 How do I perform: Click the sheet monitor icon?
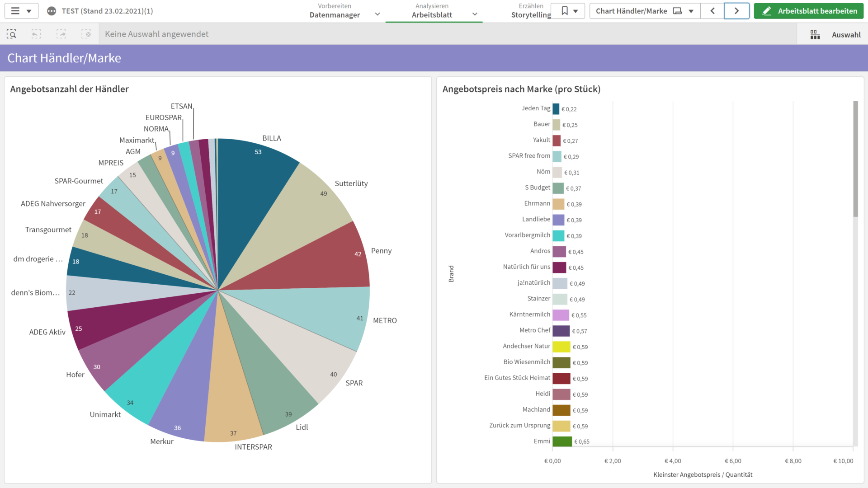(x=677, y=11)
